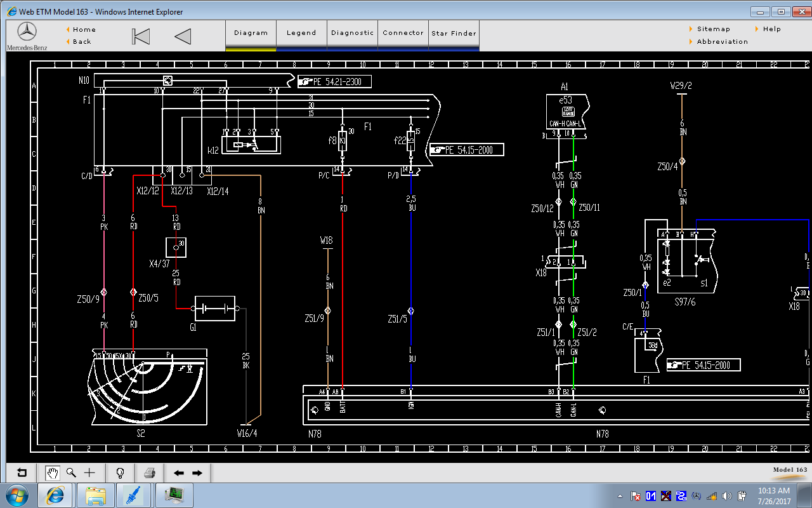The width and height of the screenshot is (812, 508).
Task: Select the Star Finder tab
Action: 454,33
